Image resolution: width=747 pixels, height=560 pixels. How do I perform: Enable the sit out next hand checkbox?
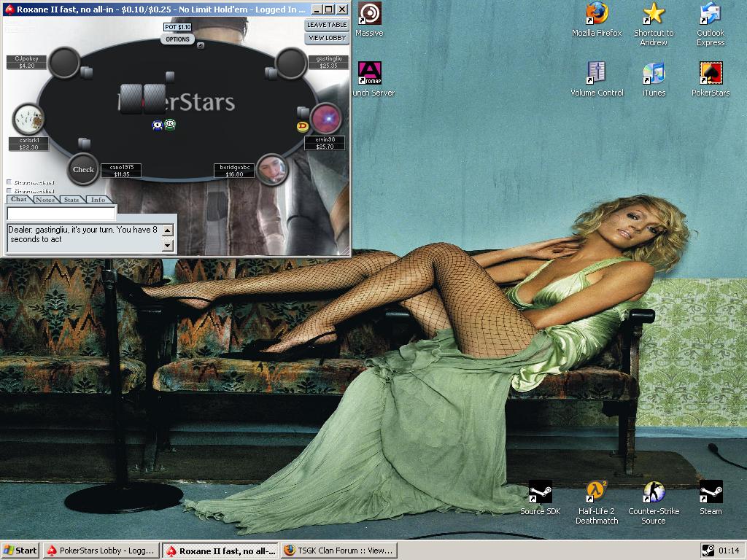click(9, 182)
